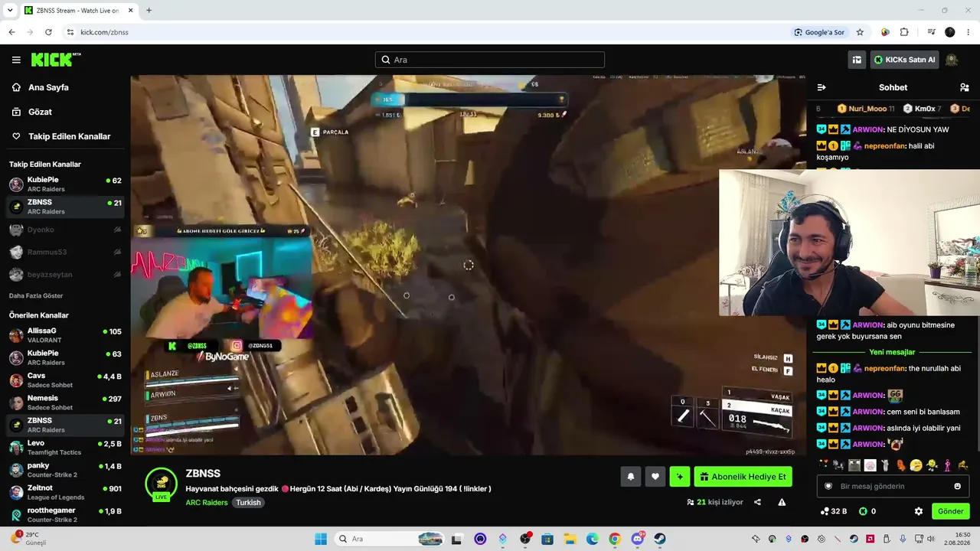The width and height of the screenshot is (980, 551).
Task: Bookmark this page with the star icon
Action: click(860, 32)
